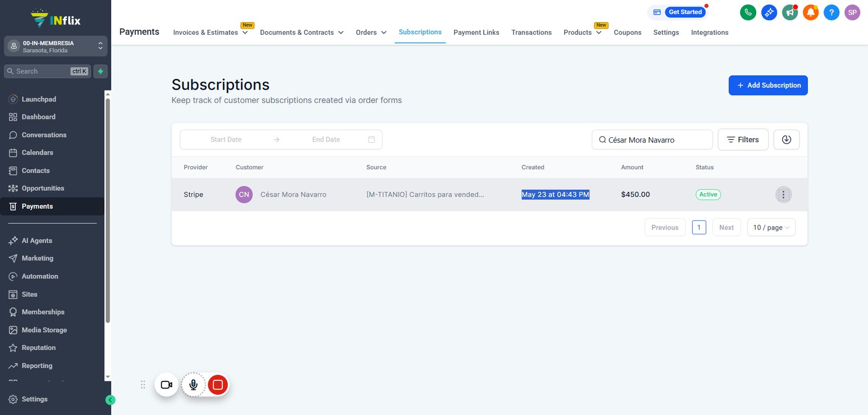Download subscriptions with the export icon
The image size is (868, 415).
(x=786, y=139)
